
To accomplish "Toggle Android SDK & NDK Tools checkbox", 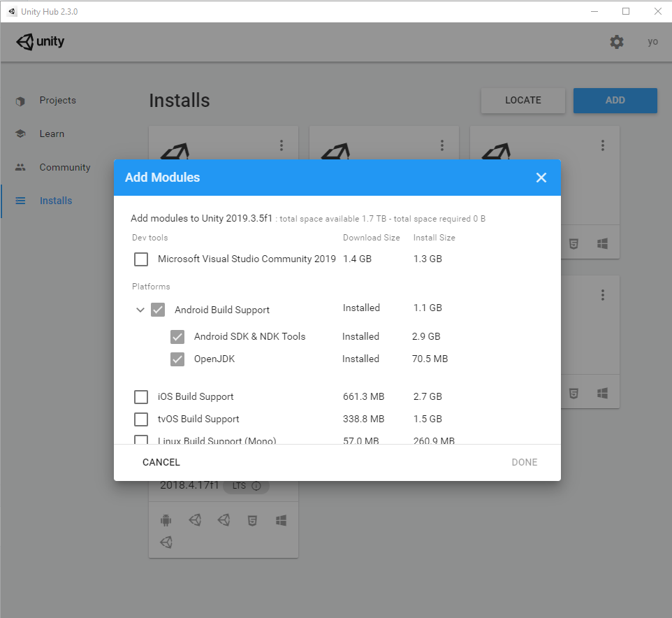I will pos(177,337).
